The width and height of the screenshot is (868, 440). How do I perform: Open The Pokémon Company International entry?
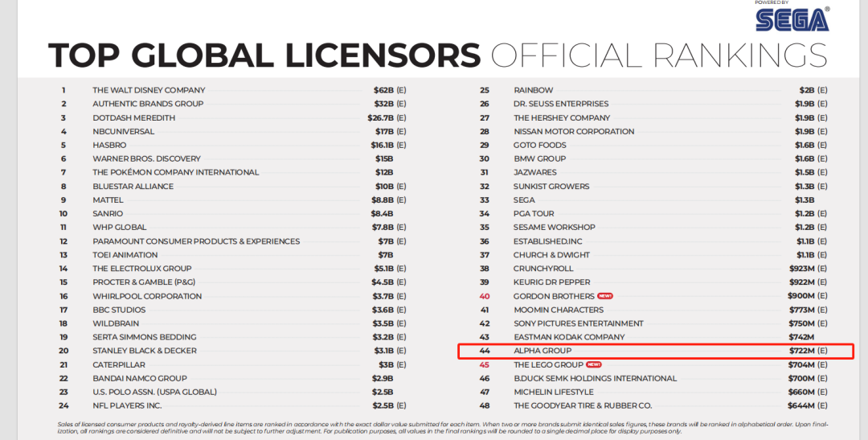pos(175,172)
